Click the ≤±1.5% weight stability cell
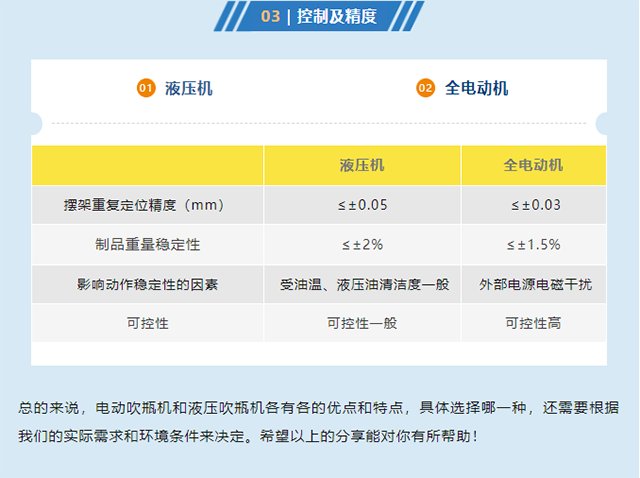This screenshot has height=478, width=640. point(533,244)
